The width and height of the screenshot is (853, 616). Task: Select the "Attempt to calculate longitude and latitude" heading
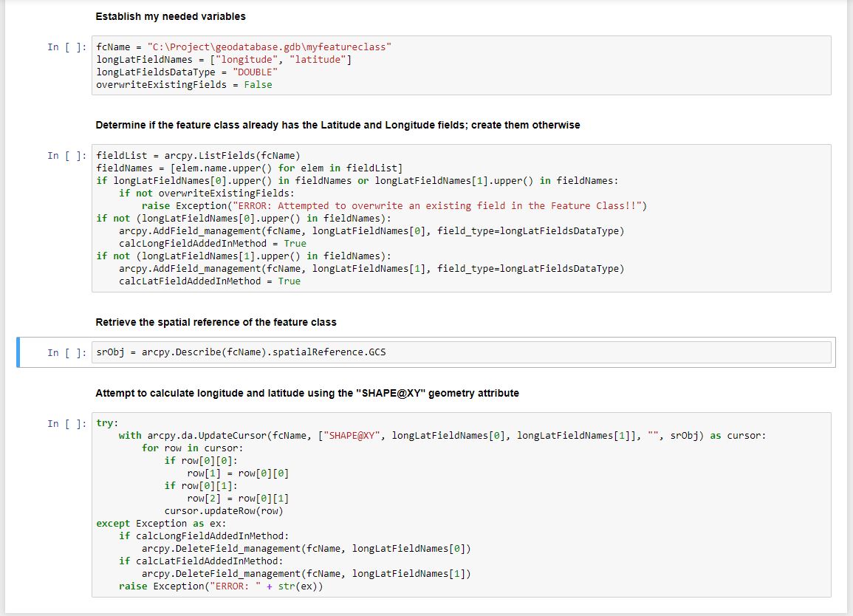306,393
